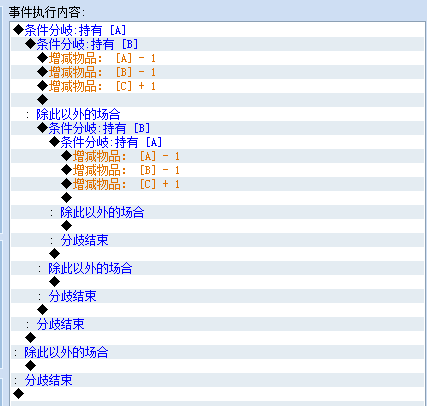Select empty ◆ line inside the innermost else branch

coord(217,226)
